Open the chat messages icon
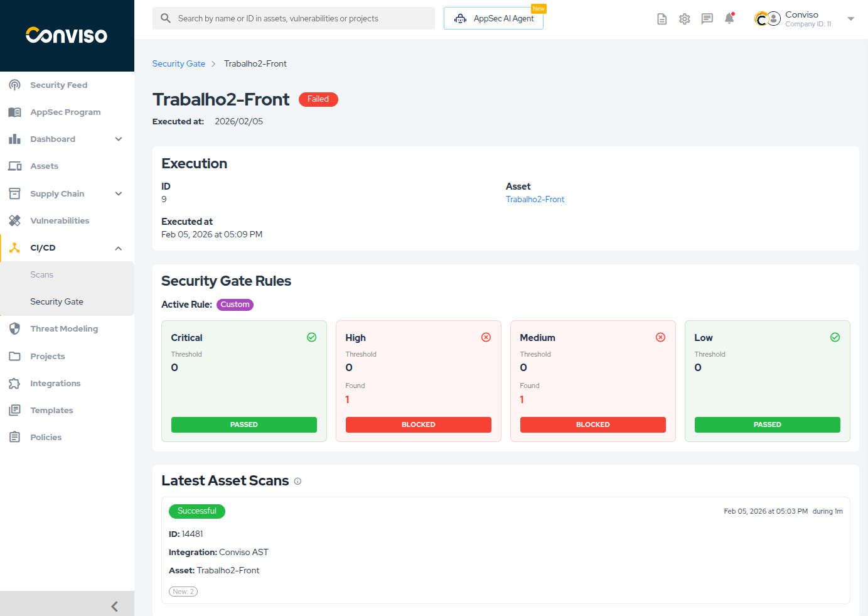 [707, 19]
